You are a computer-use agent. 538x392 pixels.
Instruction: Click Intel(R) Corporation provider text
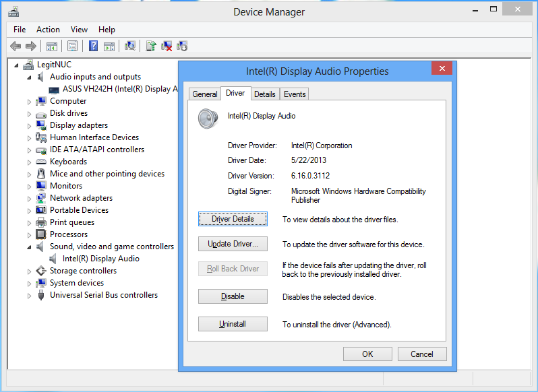322,145
